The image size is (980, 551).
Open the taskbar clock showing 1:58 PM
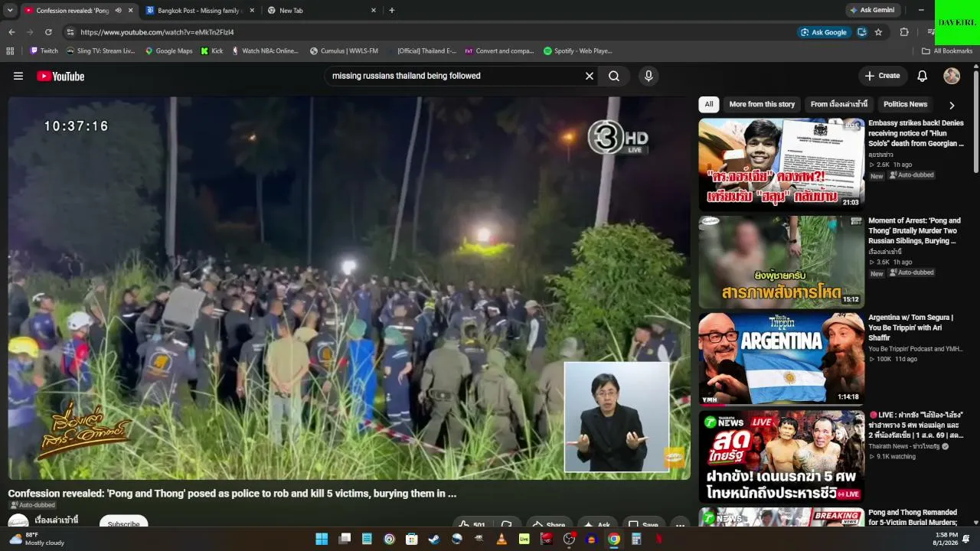click(x=946, y=539)
